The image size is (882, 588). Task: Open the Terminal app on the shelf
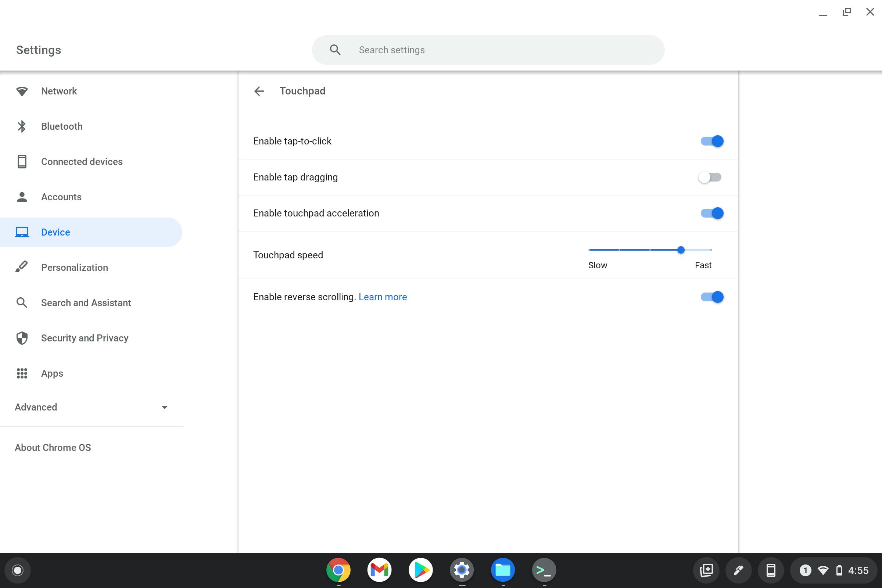[544, 570]
